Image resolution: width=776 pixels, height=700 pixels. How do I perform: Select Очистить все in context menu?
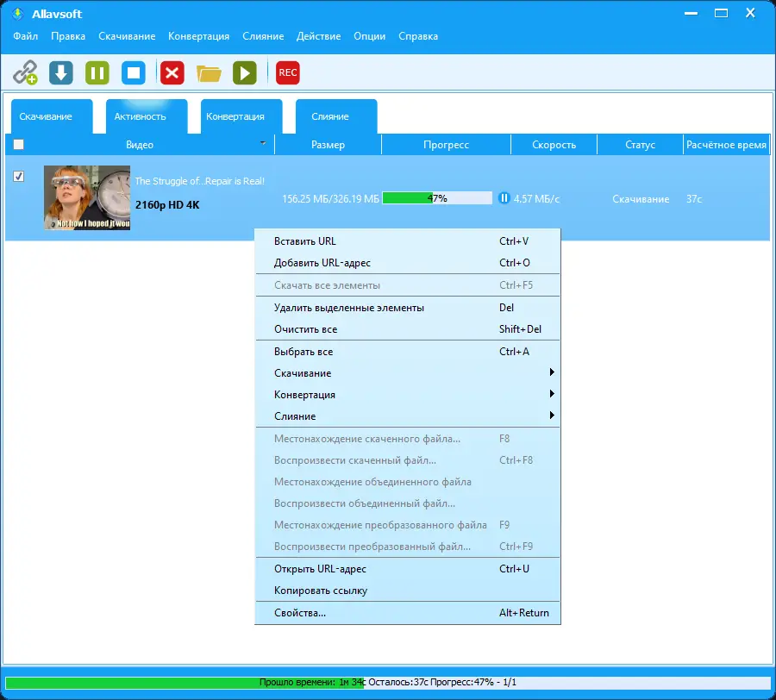(x=407, y=329)
